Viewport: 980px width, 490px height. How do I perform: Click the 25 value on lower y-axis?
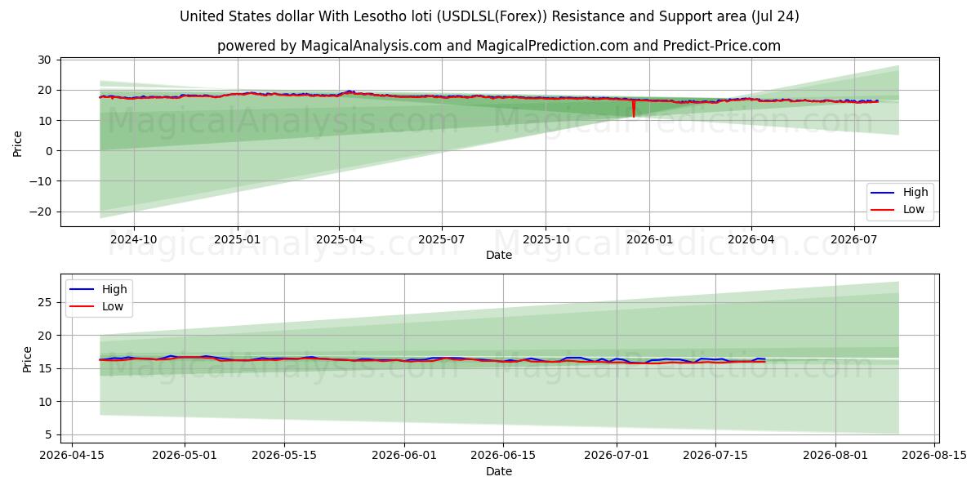pos(46,302)
